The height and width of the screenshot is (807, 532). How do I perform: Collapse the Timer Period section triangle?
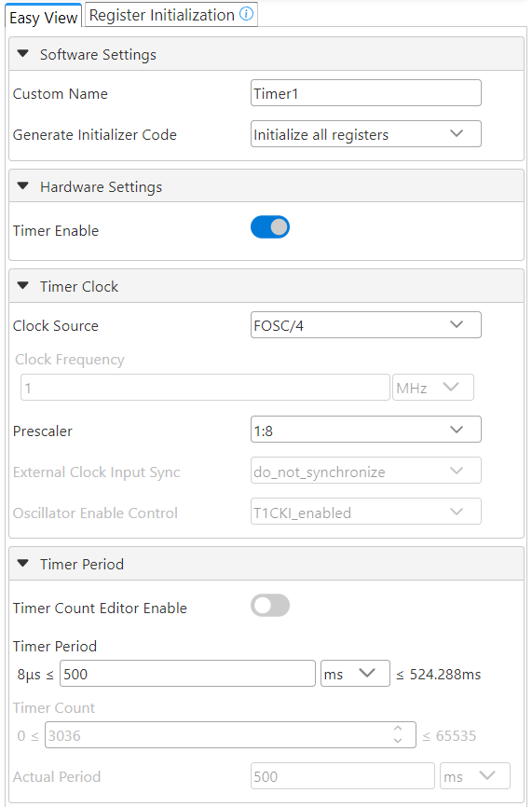tap(23, 563)
